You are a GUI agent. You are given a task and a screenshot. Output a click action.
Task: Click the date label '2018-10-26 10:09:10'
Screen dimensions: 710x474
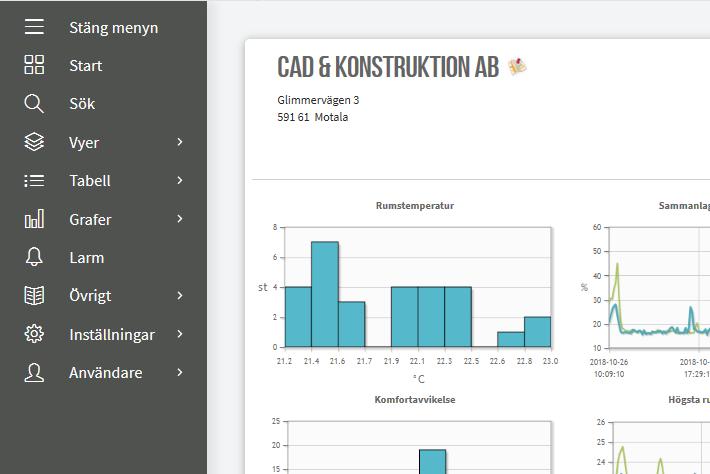tap(609, 368)
